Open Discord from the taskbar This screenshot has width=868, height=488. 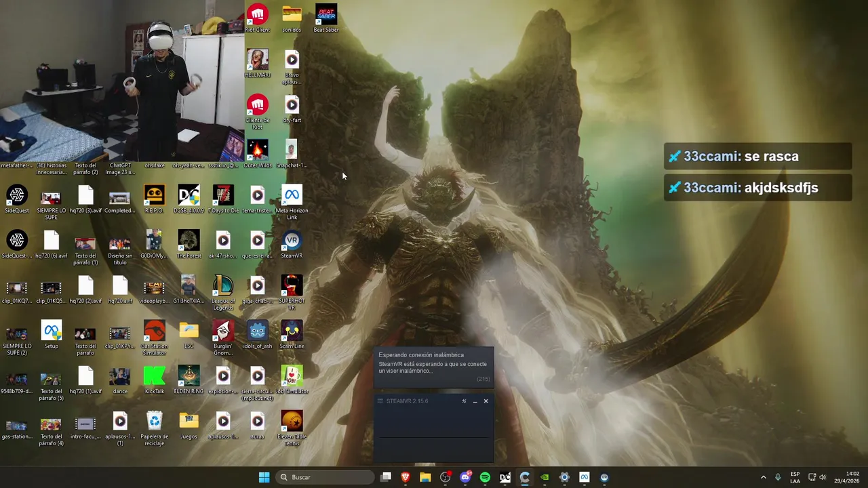(465, 477)
